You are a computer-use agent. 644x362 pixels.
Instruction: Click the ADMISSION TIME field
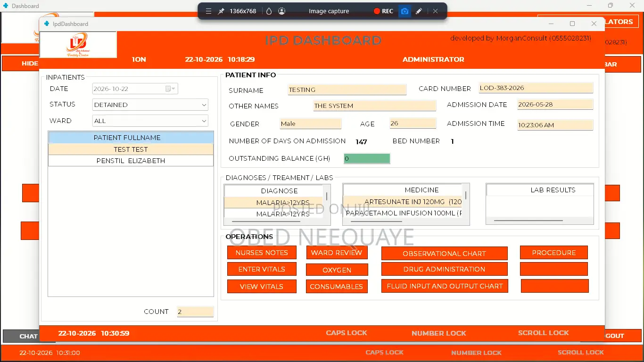[555, 125]
